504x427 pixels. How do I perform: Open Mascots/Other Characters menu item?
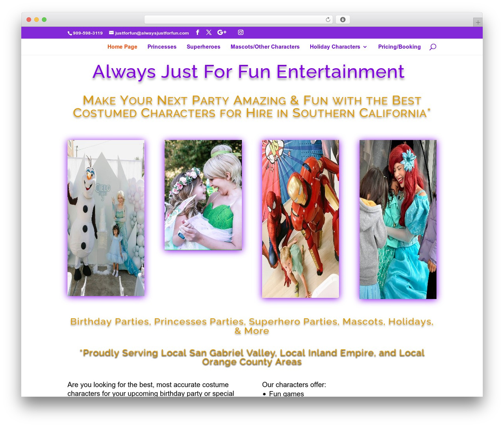(x=265, y=46)
